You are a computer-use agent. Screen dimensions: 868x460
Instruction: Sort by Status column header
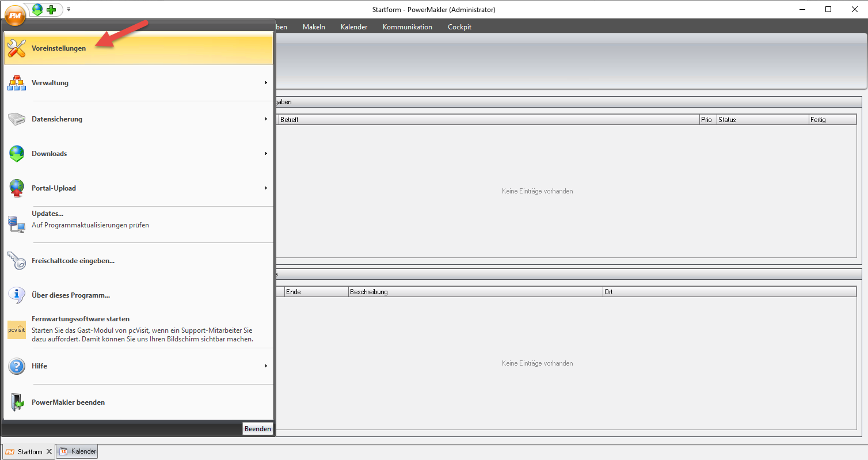[x=763, y=120]
